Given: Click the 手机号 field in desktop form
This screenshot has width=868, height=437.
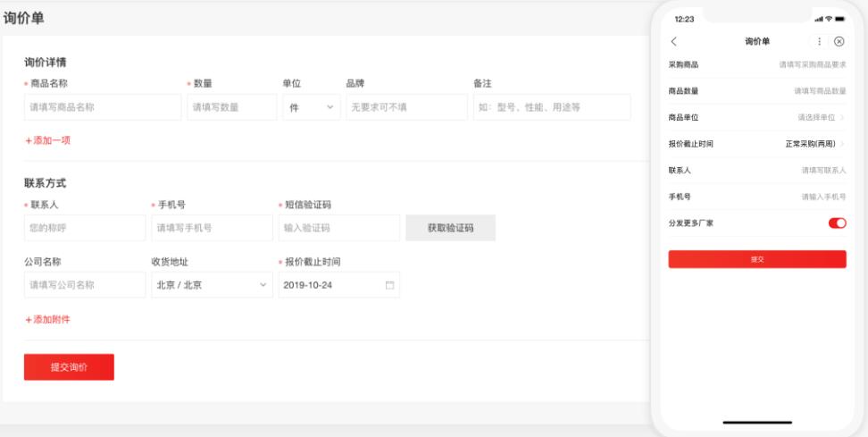Looking at the screenshot, I should click(212, 228).
